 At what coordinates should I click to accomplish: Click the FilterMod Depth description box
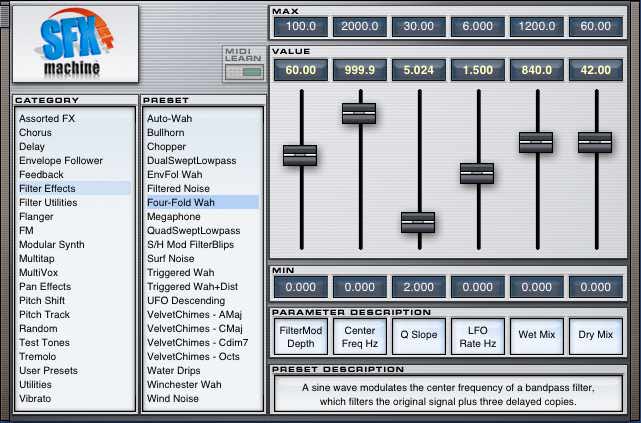pyautogui.click(x=301, y=336)
